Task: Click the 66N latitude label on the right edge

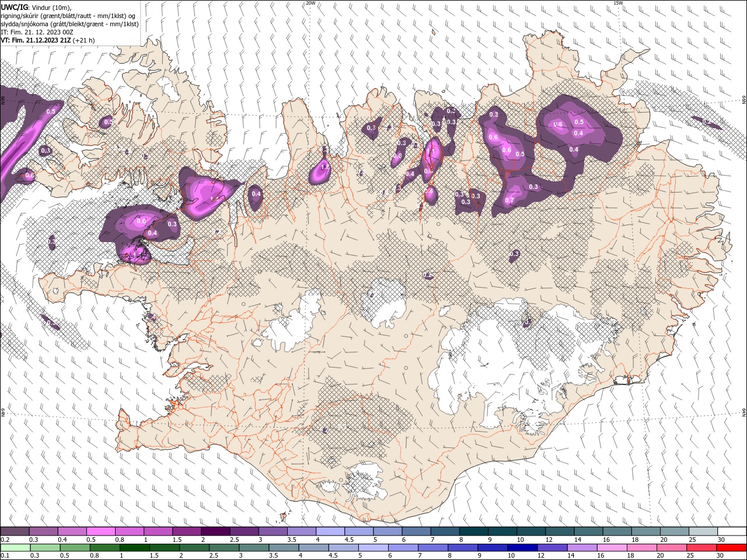Action: pyautogui.click(x=743, y=100)
